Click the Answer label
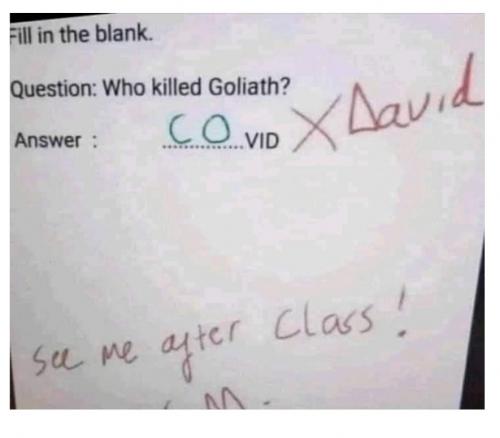The height and width of the screenshot is (438, 500). pyautogui.click(x=48, y=140)
